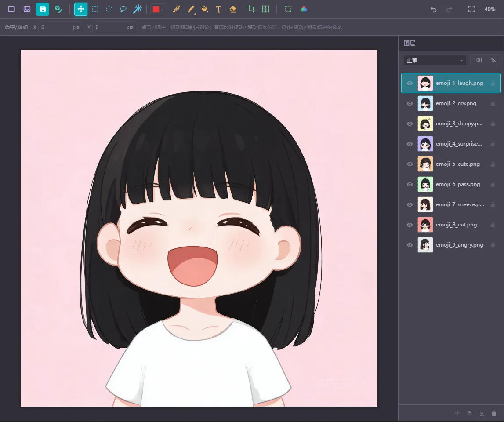
Task: Select the Eyedropper tool
Action: (x=176, y=9)
